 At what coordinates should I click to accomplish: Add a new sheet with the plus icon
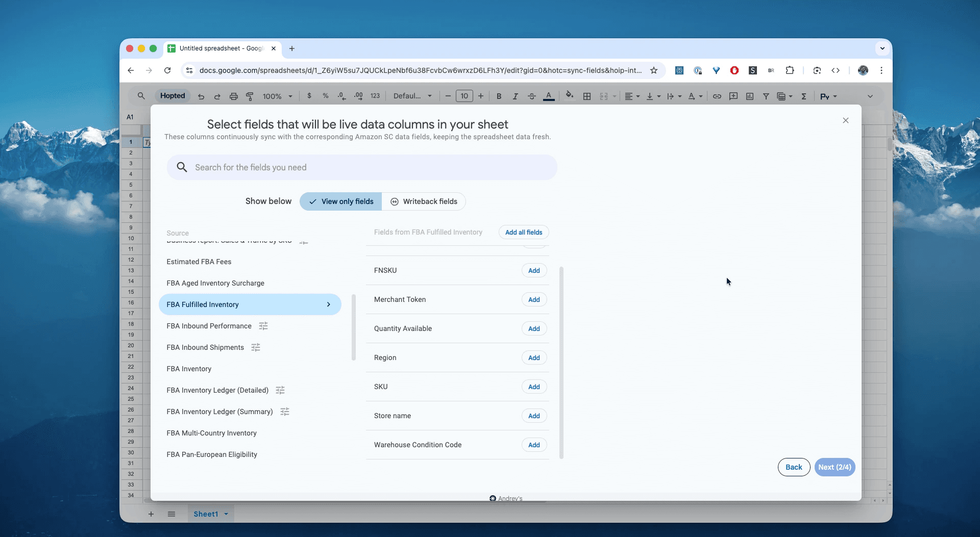point(151,514)
